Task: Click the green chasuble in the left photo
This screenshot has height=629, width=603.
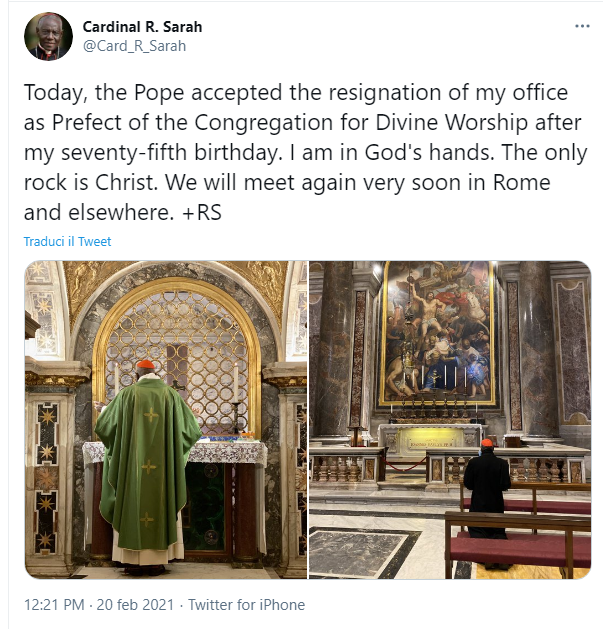Action: [148, 461]
